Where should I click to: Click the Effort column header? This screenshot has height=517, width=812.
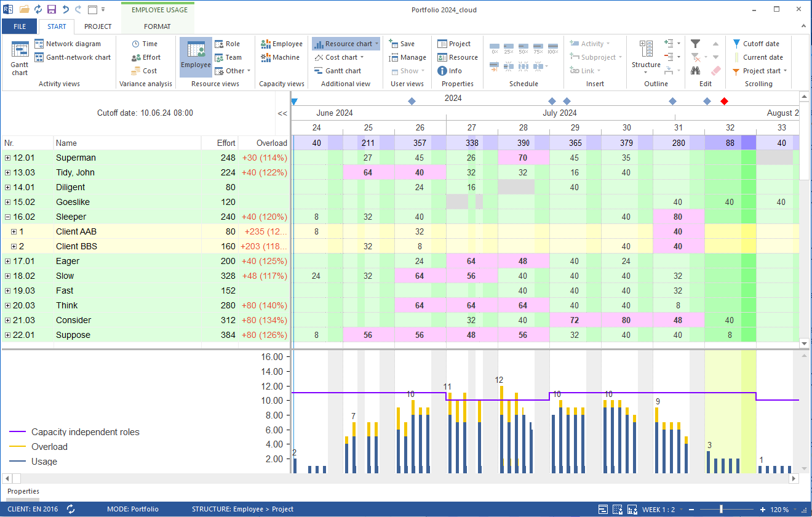[220, 143]
